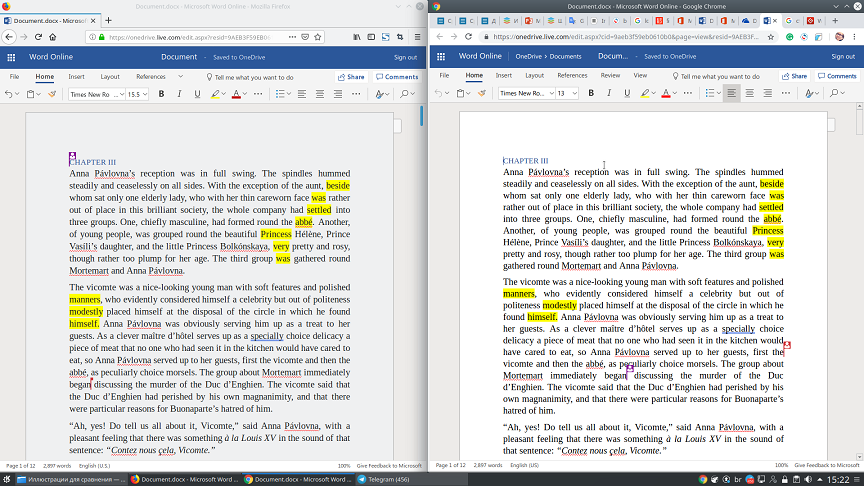Screen dimensions: 864x486
Task: Select align left in Chrome Word window
Action: (731, 93)
